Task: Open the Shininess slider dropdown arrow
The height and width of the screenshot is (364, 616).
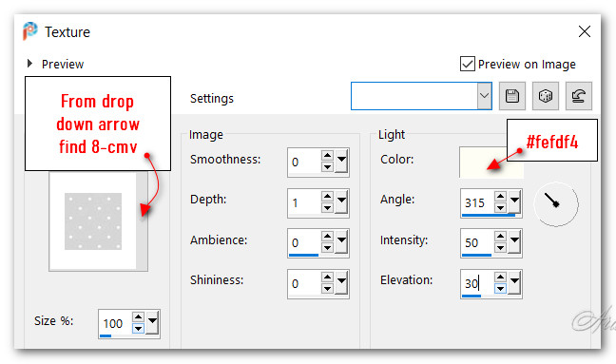Action: (x=341, y=282)
